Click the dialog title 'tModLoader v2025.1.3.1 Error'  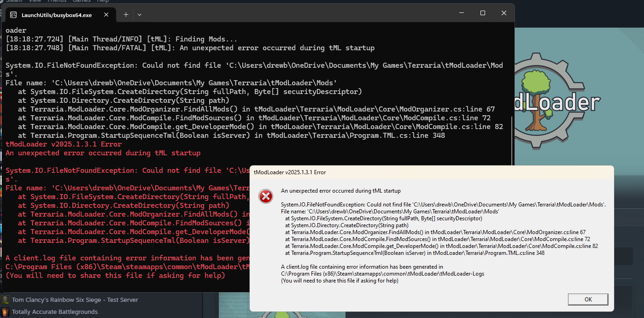click(x=290, y=172)
